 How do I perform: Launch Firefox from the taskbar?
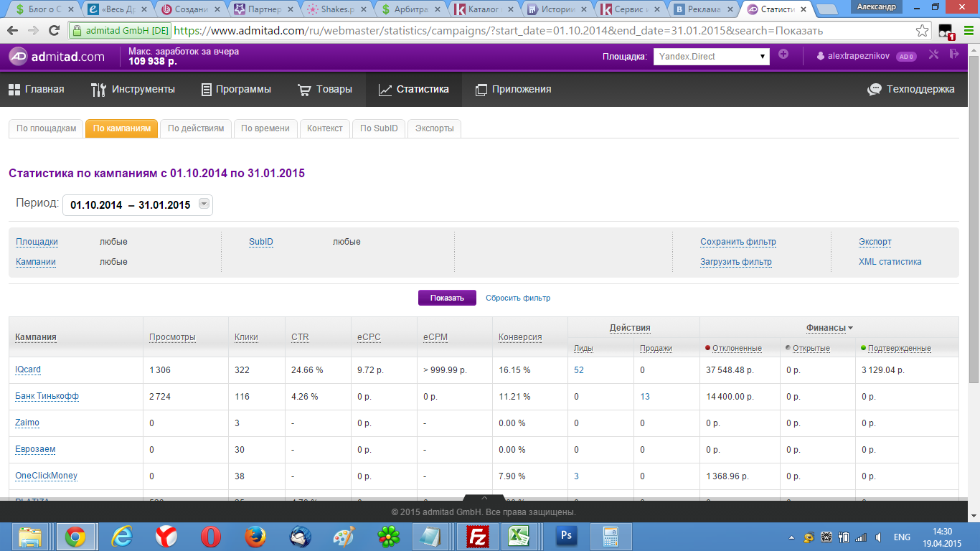coord(255,537)
